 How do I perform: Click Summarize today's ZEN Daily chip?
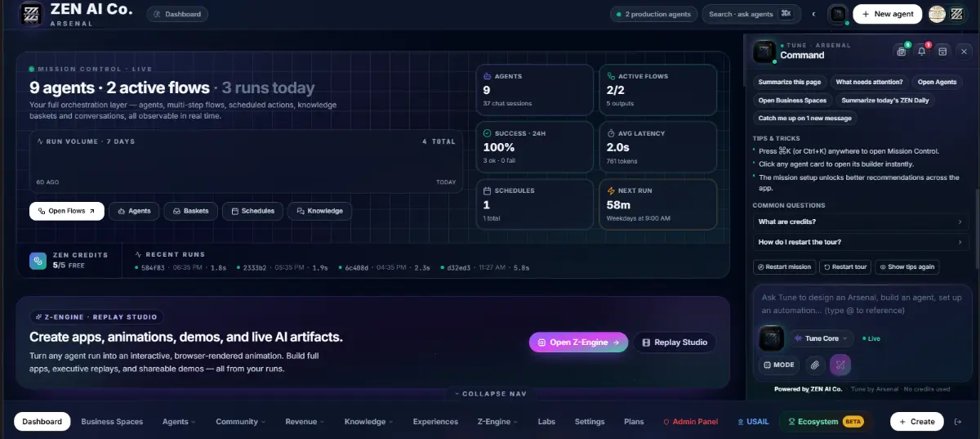885,100
